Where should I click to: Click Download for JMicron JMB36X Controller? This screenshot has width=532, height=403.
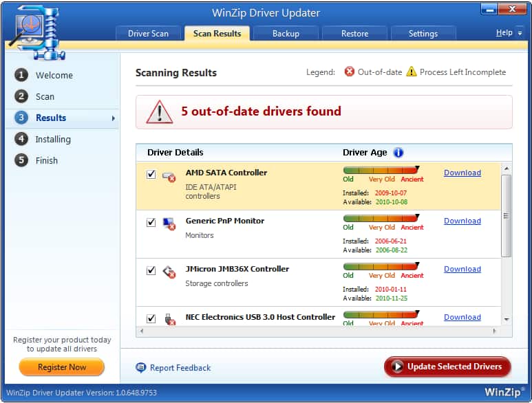tap(462, 269)
